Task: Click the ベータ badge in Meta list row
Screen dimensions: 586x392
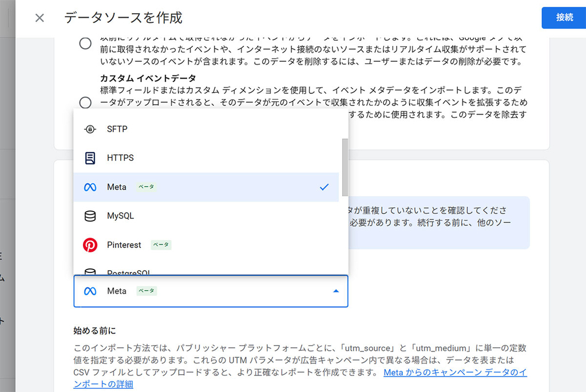Action: 146,187
